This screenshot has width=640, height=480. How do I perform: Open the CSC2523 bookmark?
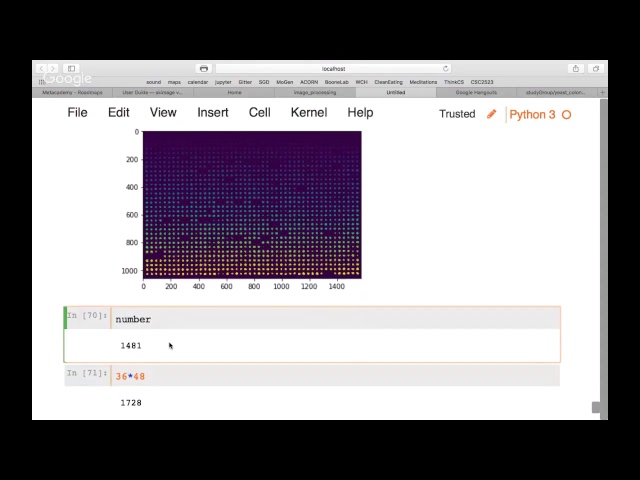482,82
